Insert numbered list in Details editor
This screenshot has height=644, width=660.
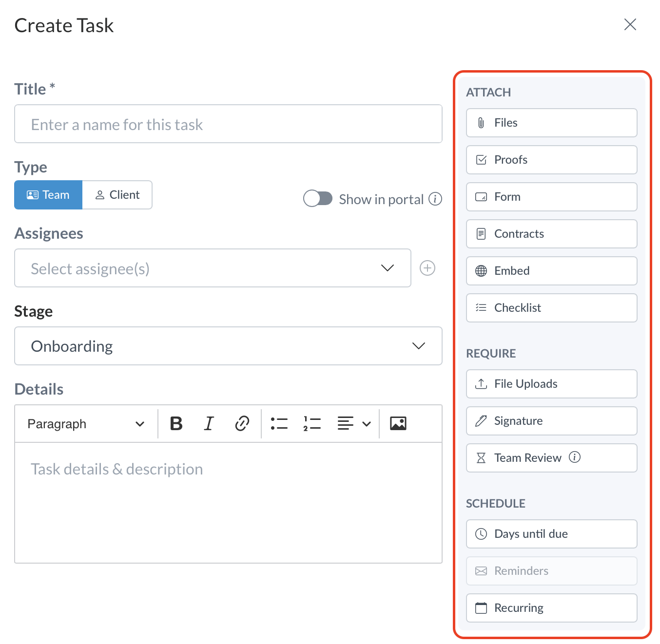(x=312, y=424)
